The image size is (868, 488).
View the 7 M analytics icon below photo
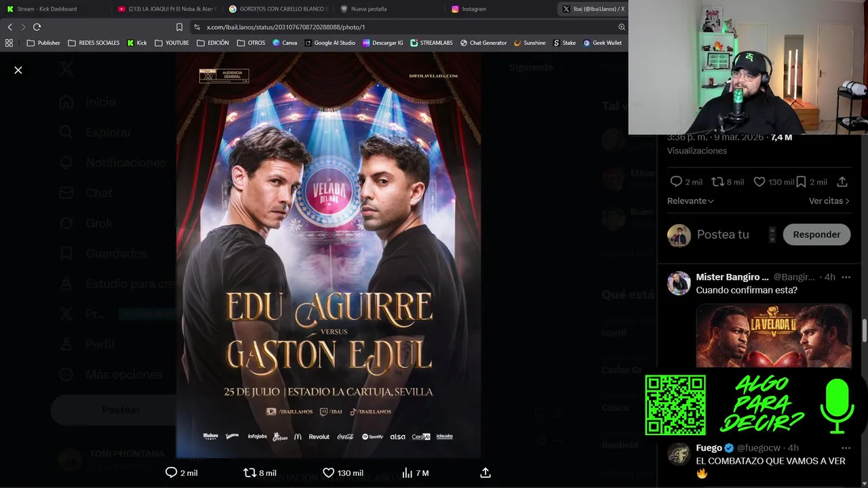tap(407, 472)
